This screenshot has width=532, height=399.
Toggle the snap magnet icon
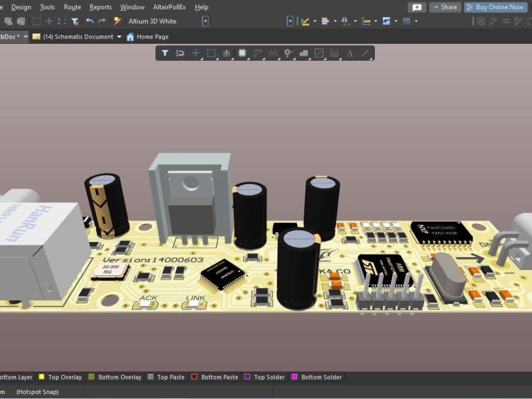tap(180, 53)
